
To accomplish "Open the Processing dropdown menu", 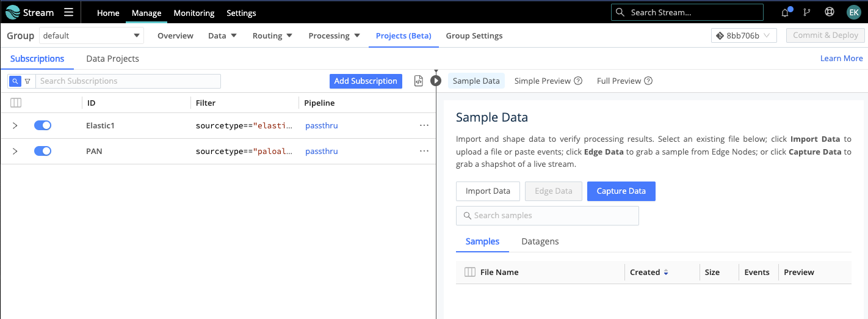I will tap(334, 35).
